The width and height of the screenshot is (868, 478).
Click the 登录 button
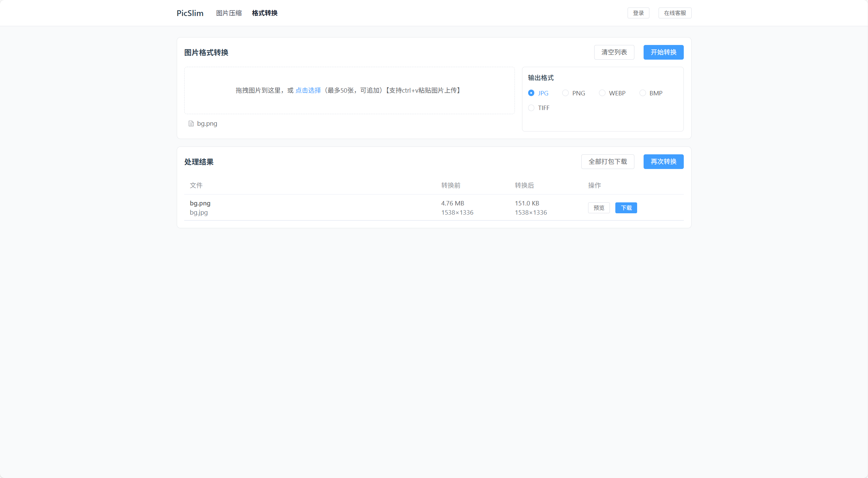coord(638,13)
